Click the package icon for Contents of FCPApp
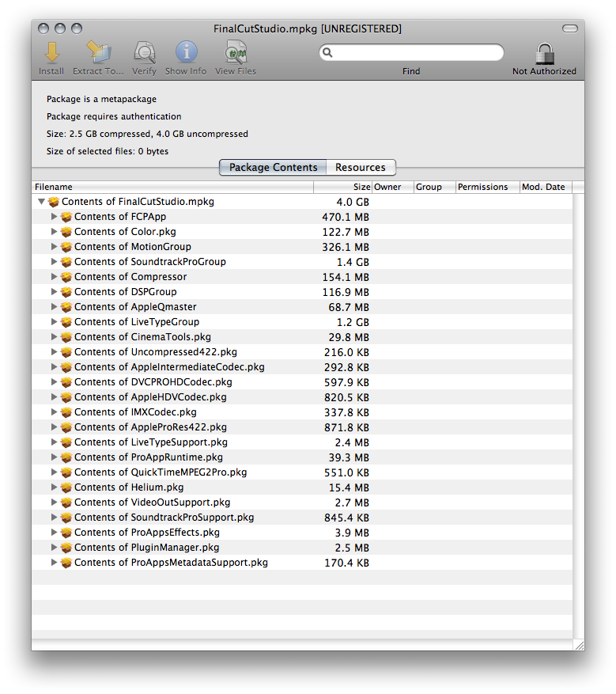616x694 pixels. 66,218
